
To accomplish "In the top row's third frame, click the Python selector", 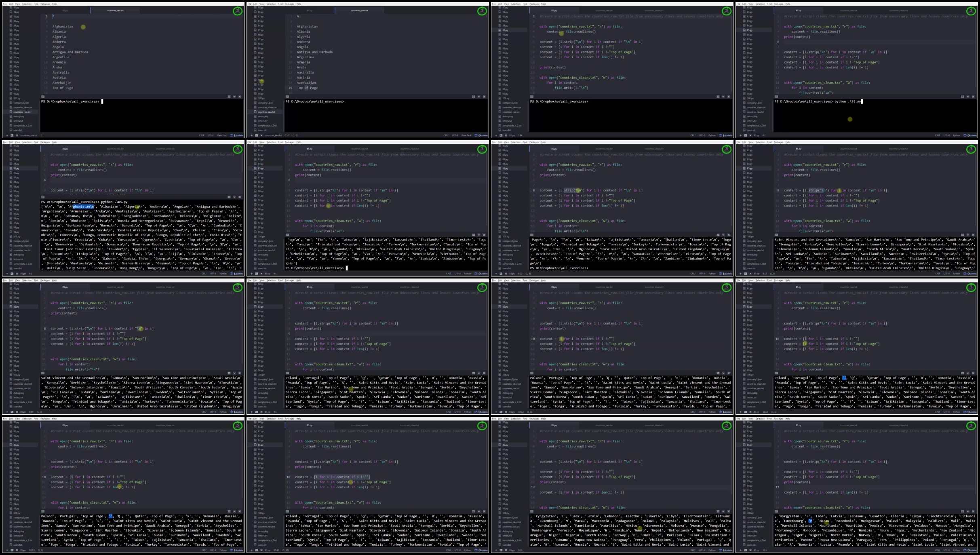I will 712,135.
